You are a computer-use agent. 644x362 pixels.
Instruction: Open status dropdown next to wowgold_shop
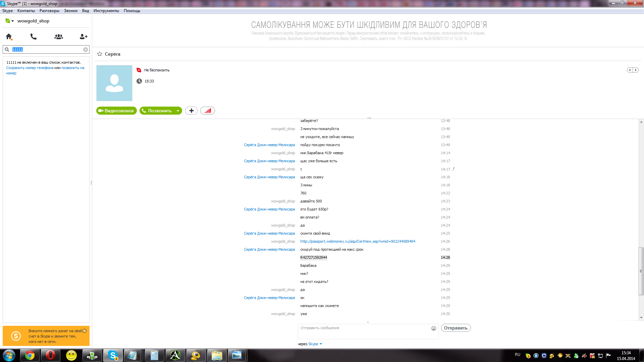tap(12, 21)
